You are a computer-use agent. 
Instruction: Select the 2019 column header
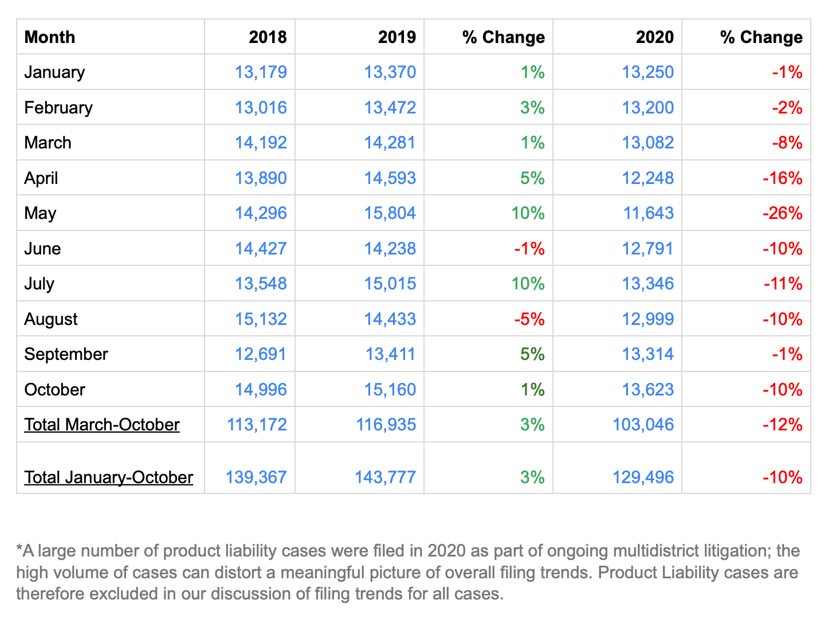click(x=397, y=37)
